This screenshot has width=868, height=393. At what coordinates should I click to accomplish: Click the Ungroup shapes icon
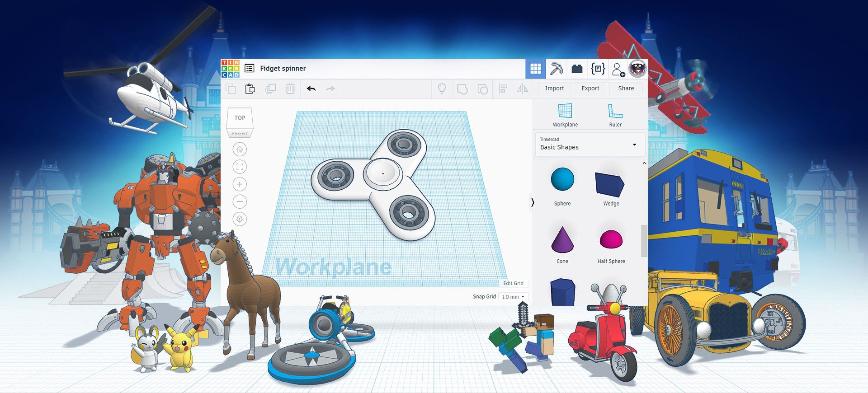482,89
